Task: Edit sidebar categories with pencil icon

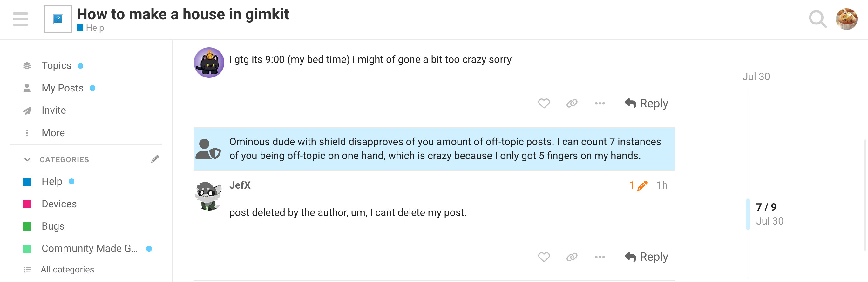Action: pyautogui.click(x=155, y=159)
